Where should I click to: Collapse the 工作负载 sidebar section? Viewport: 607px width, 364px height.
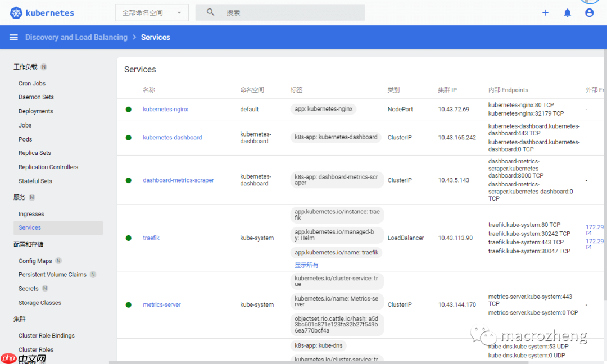pos(26,67)
